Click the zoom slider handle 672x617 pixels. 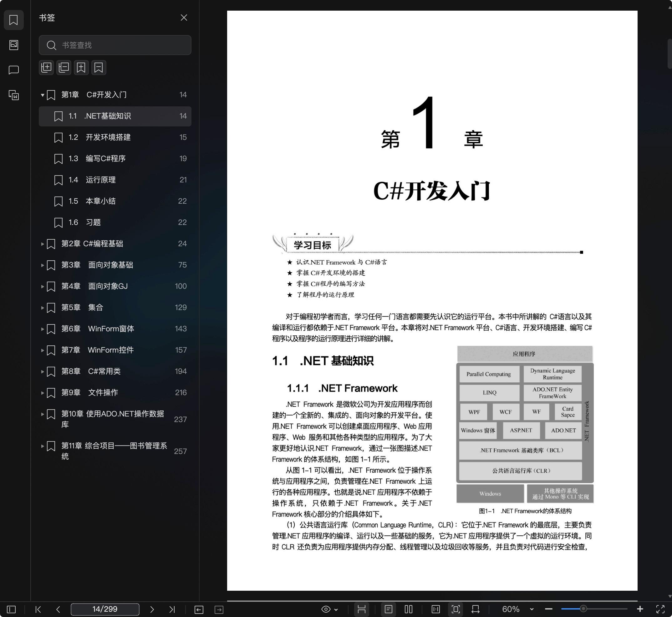[x=583, y=609]
